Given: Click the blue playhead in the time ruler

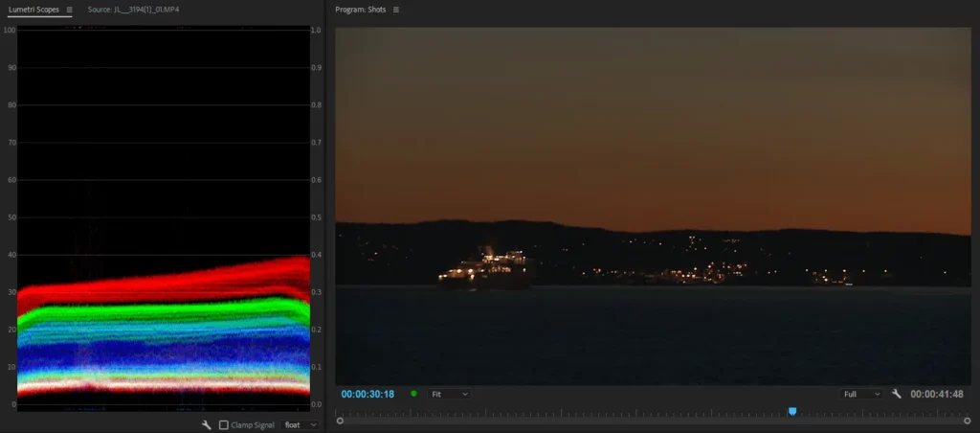Looking at the screenshot, I should (x=791, y=411).
